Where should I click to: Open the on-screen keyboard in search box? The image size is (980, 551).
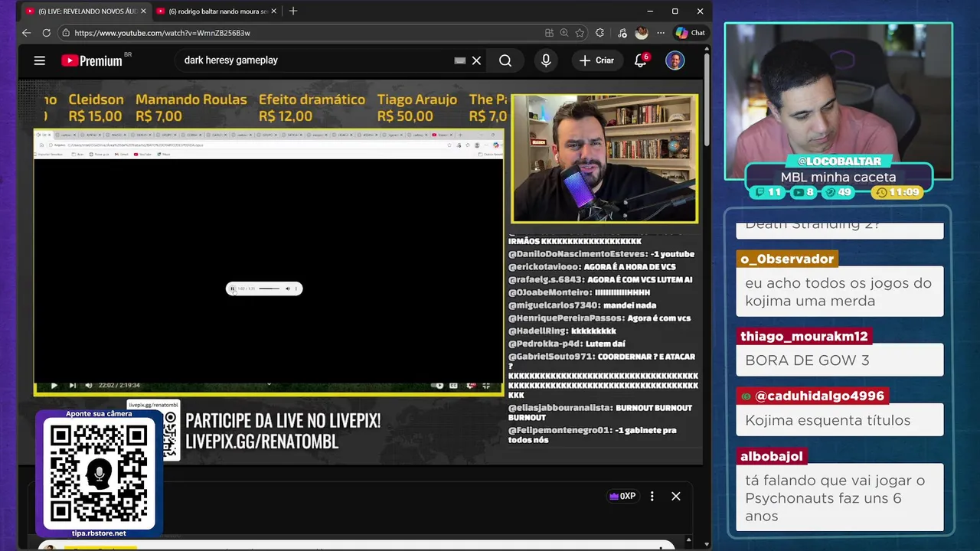459,60
